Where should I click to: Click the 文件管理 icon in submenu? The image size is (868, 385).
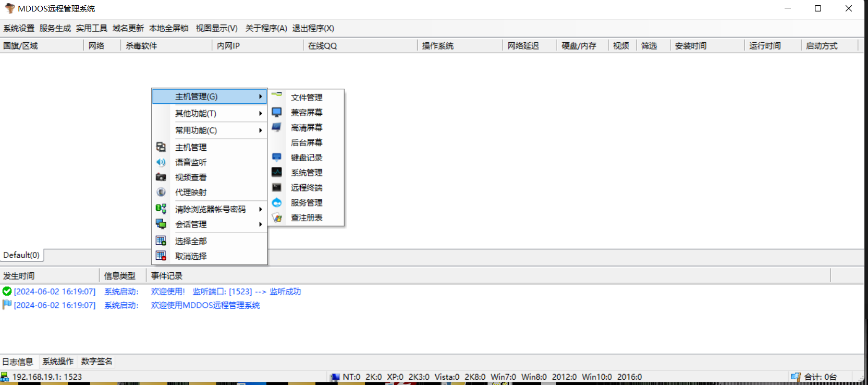point(277,94)
